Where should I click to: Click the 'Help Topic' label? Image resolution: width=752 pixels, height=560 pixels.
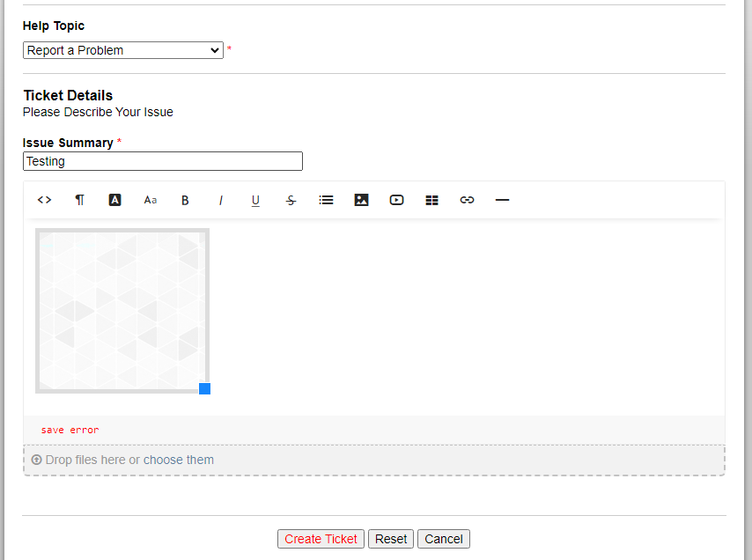54,26
